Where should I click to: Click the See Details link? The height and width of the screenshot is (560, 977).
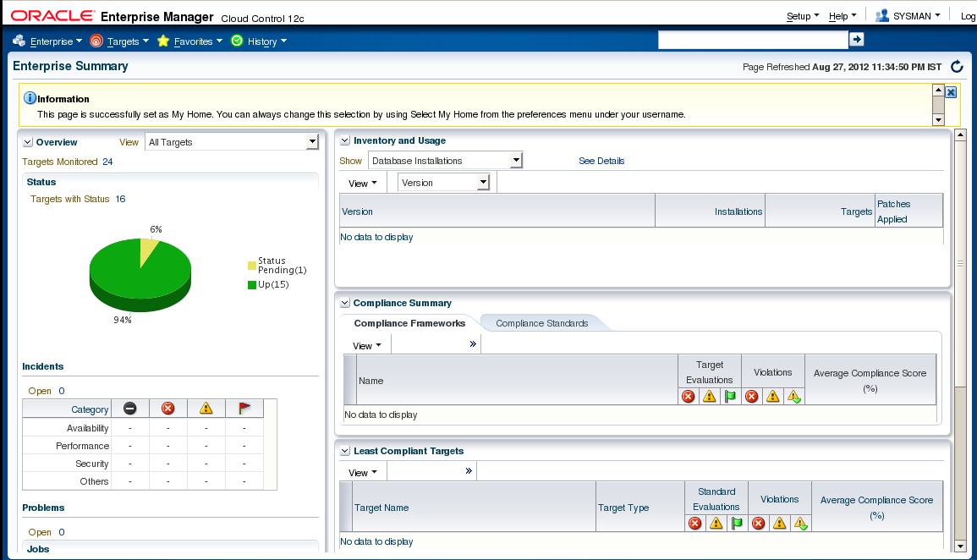tap(601, 161)
